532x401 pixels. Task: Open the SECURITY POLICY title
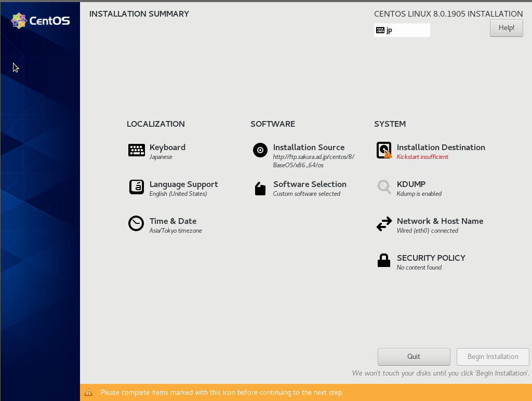[x=431, y=258]
